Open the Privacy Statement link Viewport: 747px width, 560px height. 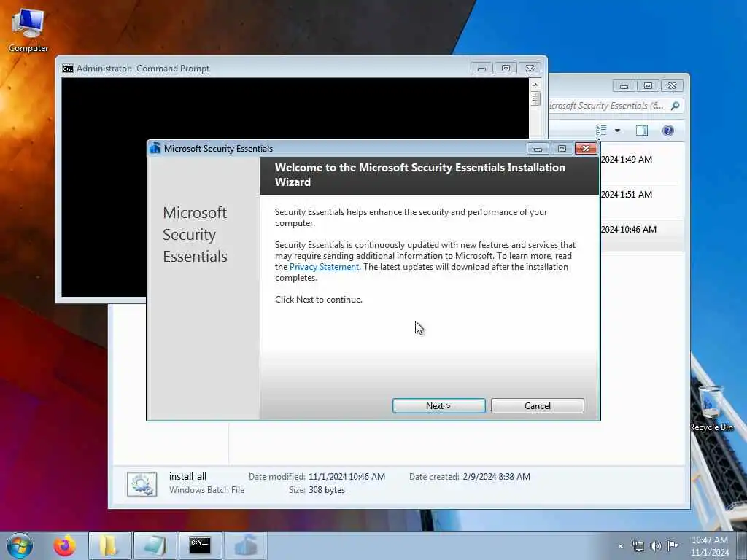tap(324, 267)
